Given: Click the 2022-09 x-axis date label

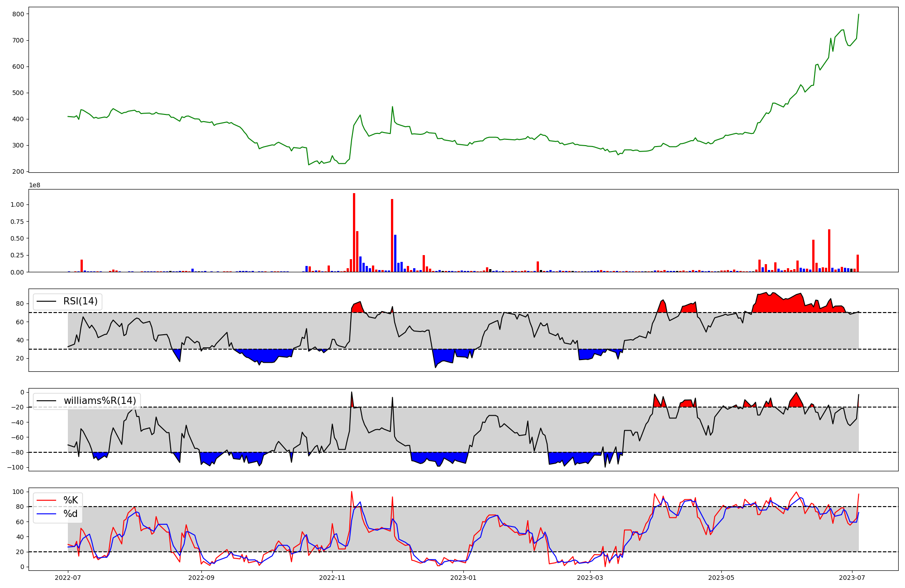Looking at the screenshot, I should click(201, 578).
